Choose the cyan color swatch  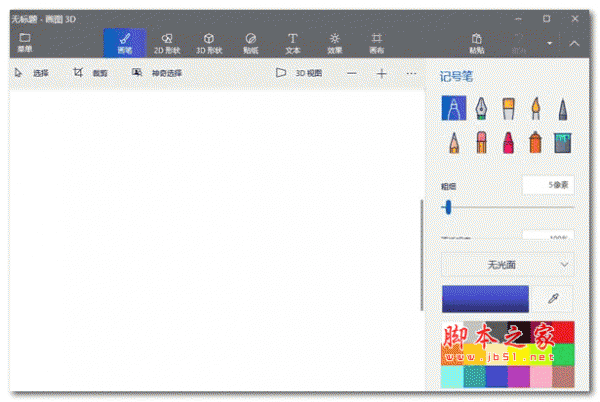point(452,376)
